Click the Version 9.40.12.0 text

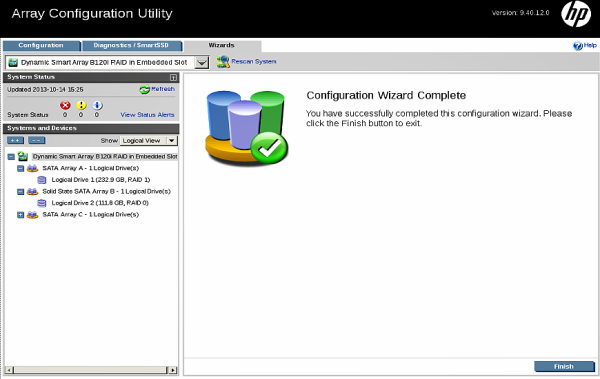pyautogui.click(x=520, y=13)
